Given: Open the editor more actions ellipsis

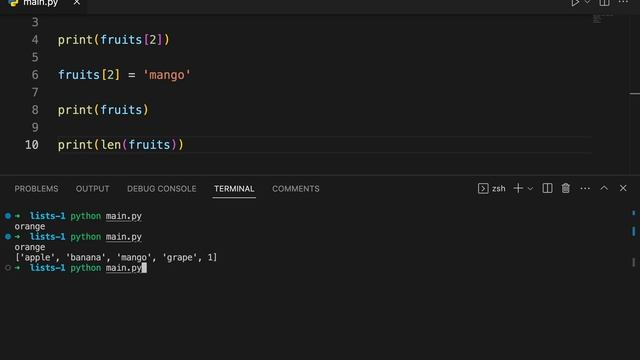Looking at the screenshot, I should click(x=623, y=2).
